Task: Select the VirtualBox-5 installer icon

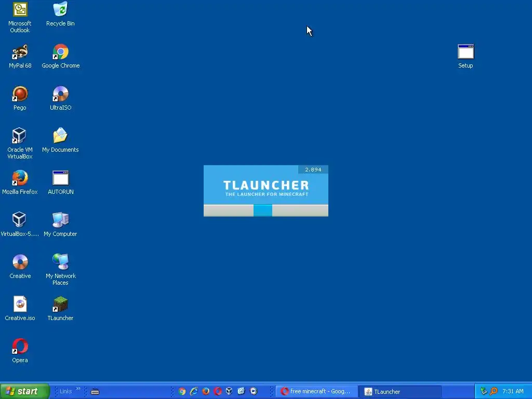Action: 20,224
